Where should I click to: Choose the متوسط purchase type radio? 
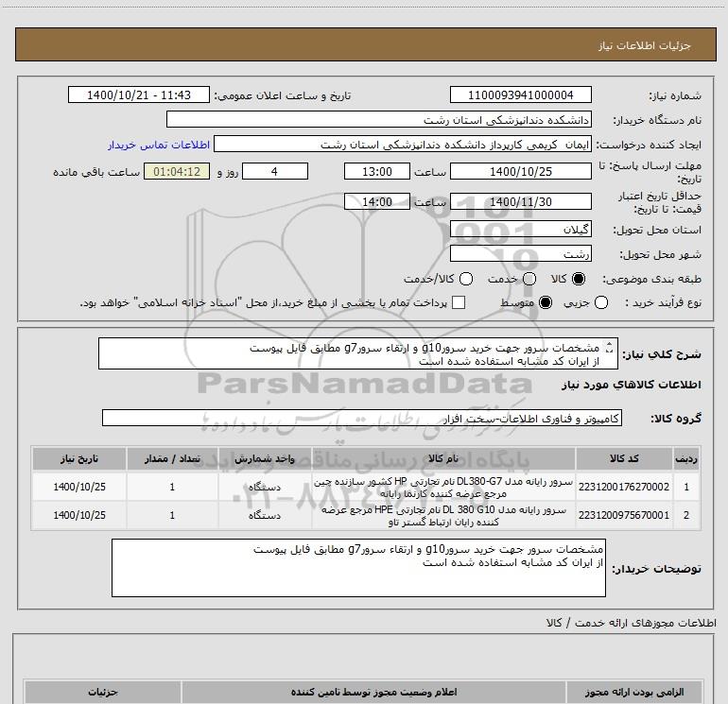click(x=546, y=303)
